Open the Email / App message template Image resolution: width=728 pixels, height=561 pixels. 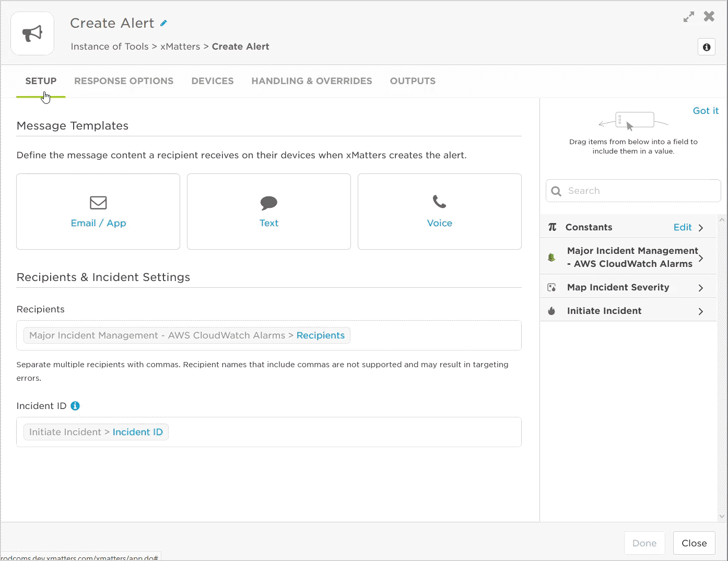(98, 212)
